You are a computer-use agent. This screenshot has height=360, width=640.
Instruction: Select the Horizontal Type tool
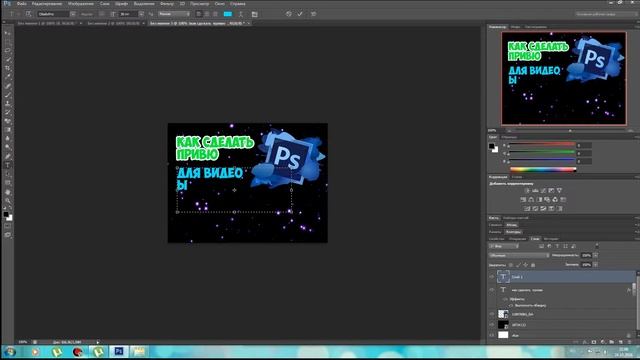click(x=8, y=165)
